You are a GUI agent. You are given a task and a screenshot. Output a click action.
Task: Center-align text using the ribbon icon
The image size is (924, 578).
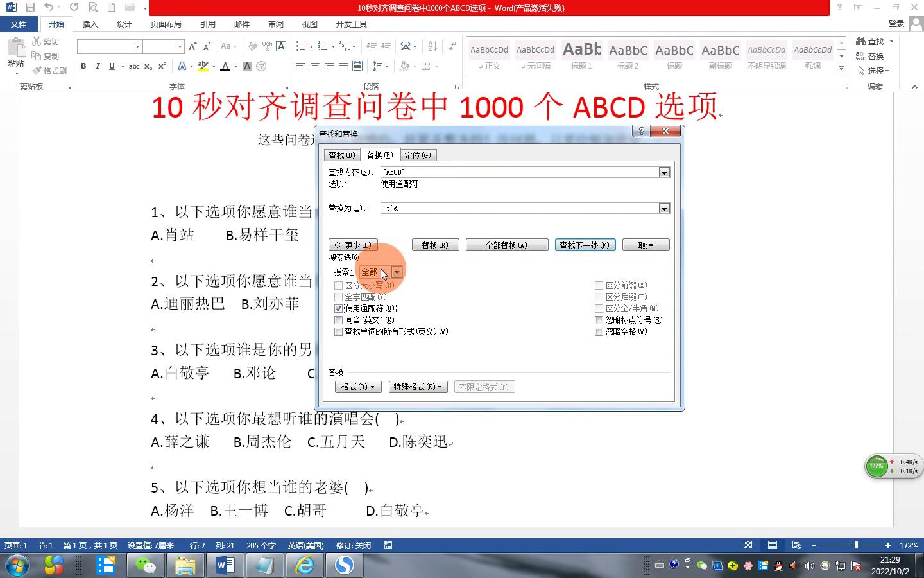tap(315, 66)
